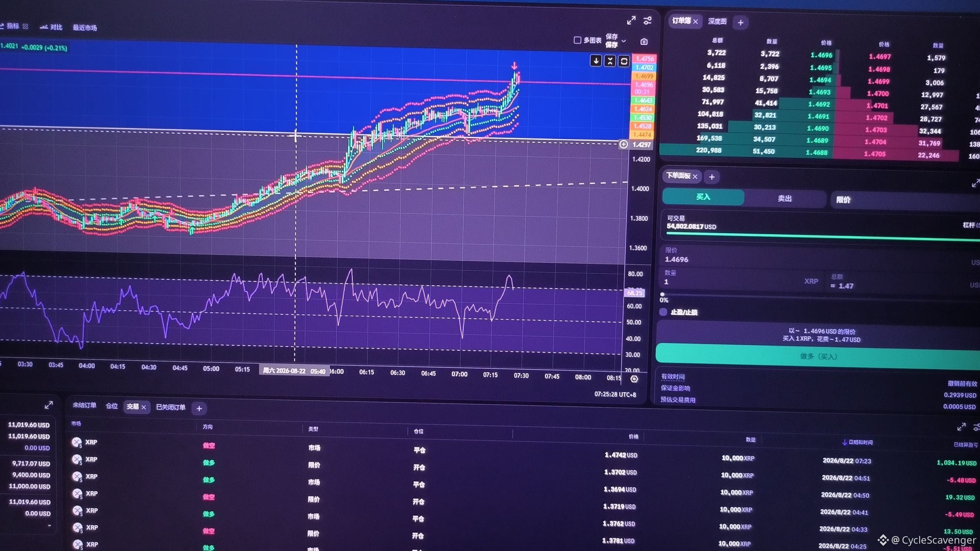Select the 卖出 sell side
The width and height of the screenshot is (980, 551).
click(x=785, y=199)
